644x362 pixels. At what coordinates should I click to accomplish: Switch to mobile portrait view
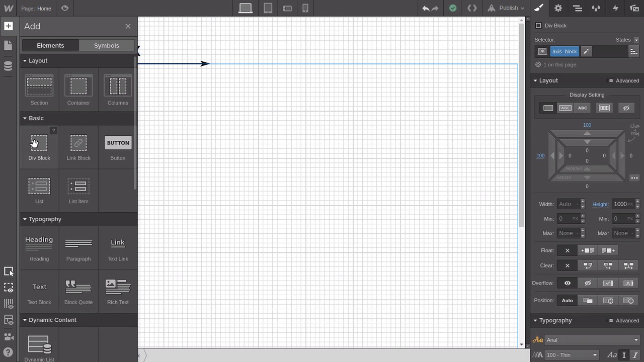coord(305,8)
